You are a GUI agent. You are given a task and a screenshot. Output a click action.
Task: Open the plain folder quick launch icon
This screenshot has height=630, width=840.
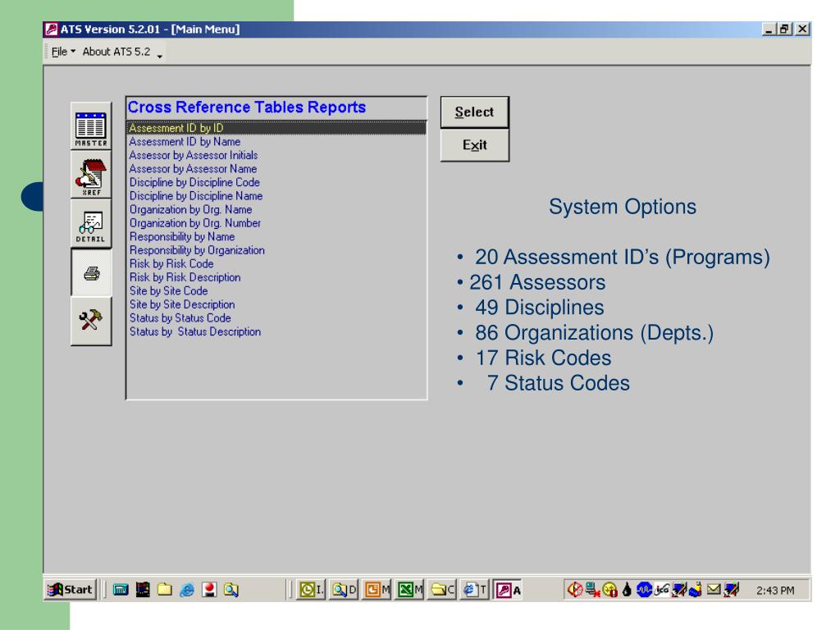[164, 590]
